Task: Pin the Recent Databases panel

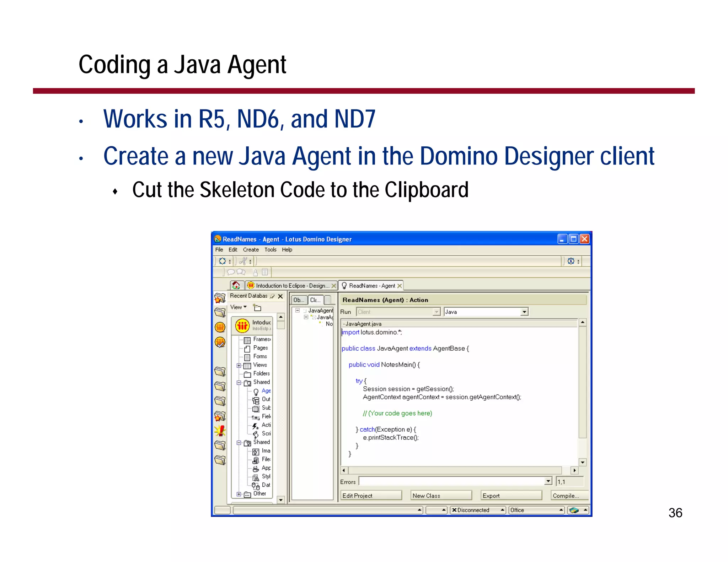Action: 272,296
